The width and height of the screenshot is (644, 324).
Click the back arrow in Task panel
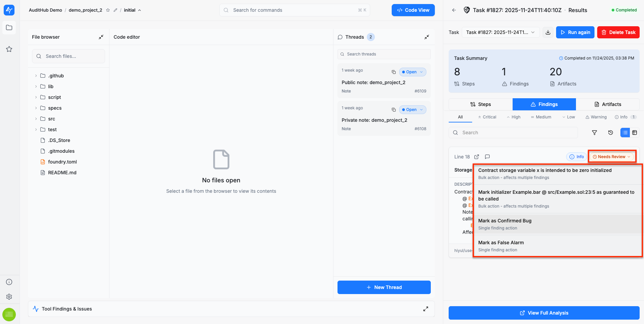454,10
